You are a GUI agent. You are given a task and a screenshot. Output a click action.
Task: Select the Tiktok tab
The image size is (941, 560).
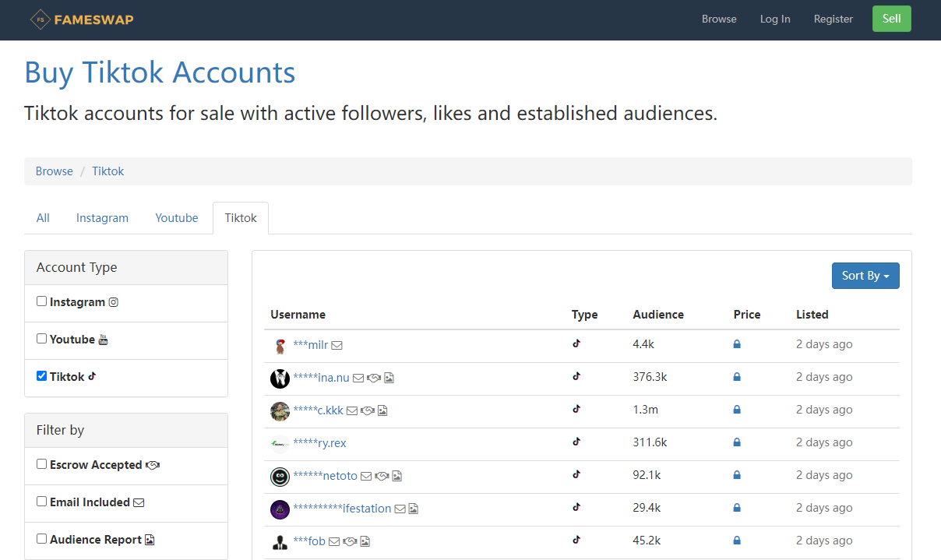pyautogui.click(x=241, y=218)
